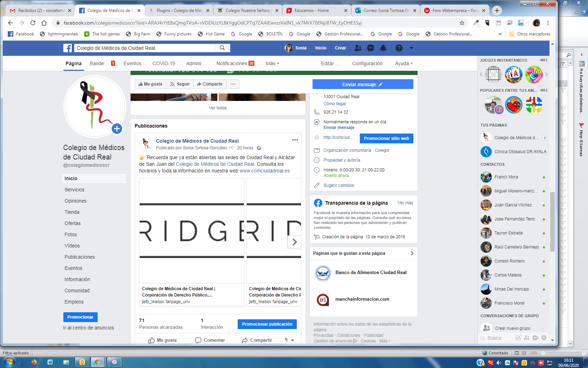588x368 pixels.
Task: Open Microsoft Word from the taskbar
Action: point(50,362)
